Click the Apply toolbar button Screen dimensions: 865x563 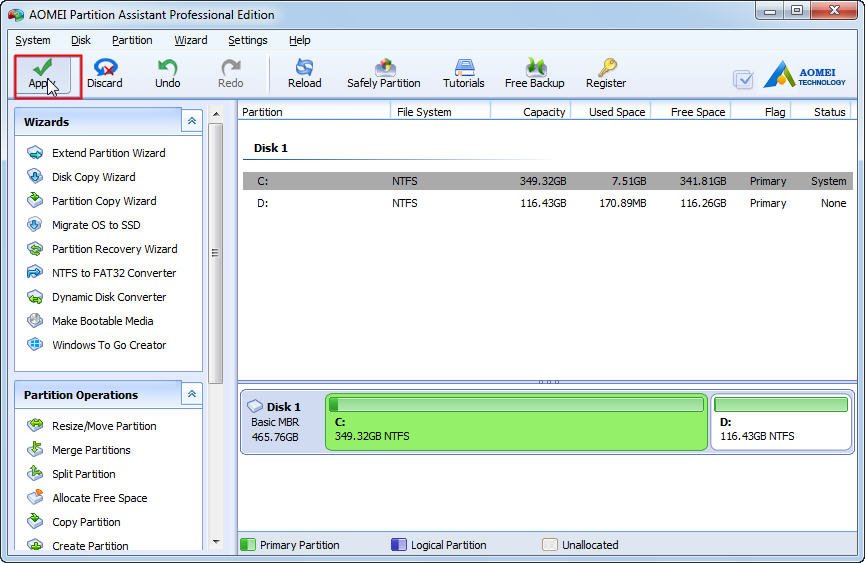point(42,75)
